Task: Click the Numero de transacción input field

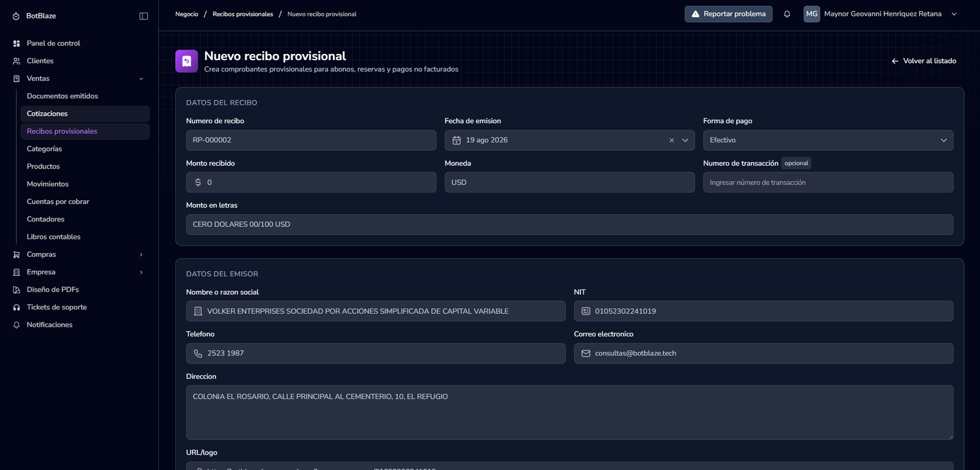Action: click(828, 183)
